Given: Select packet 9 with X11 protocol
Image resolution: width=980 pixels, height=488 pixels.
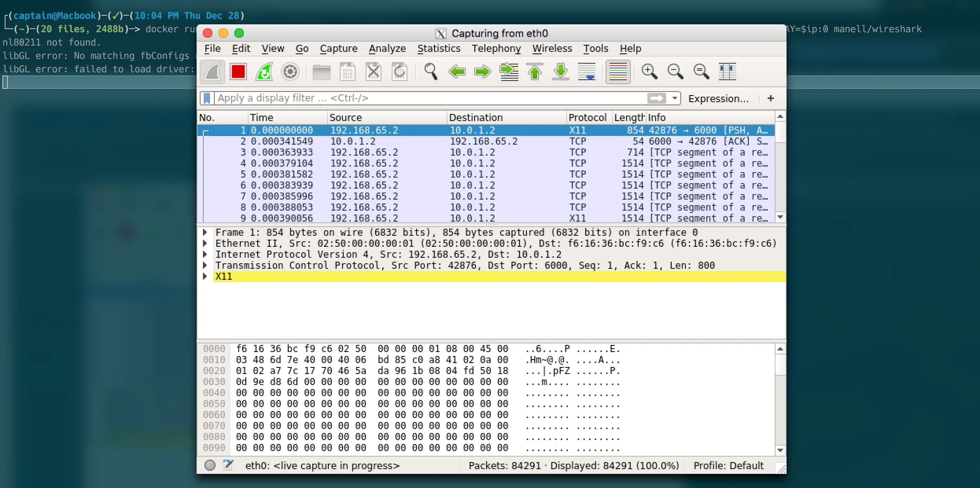Looking at the screenshot, I should (x=486, y=218).
